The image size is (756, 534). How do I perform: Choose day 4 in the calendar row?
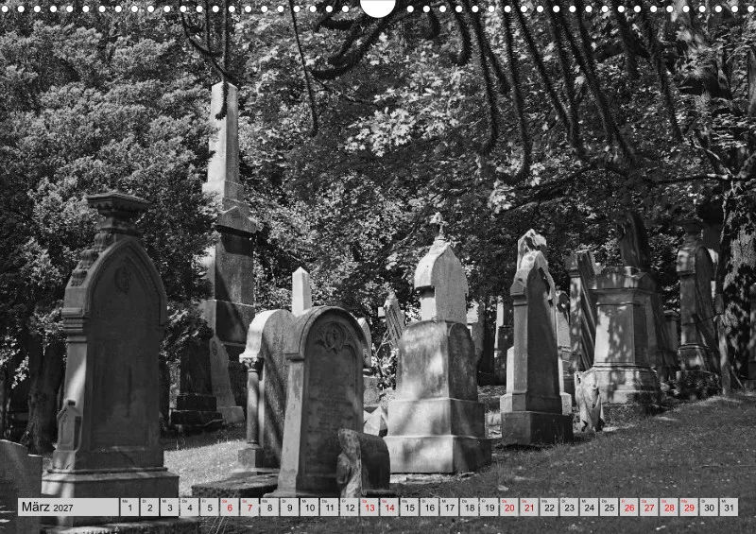click(x=190, y=508)
